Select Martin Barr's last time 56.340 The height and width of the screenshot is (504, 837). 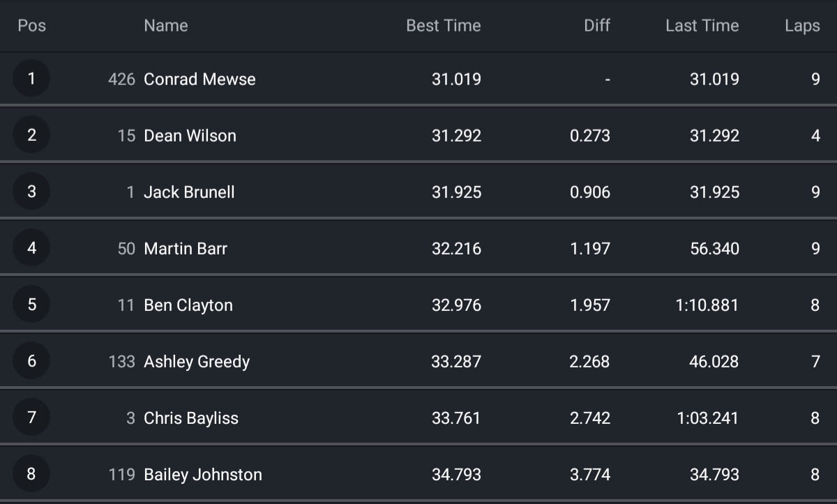(715, 249)
